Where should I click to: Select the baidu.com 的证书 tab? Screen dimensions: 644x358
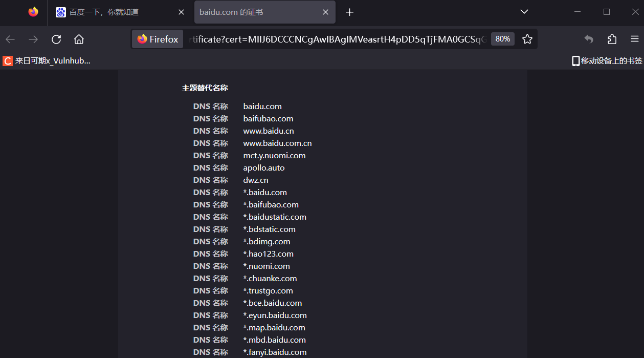point(264,12)
